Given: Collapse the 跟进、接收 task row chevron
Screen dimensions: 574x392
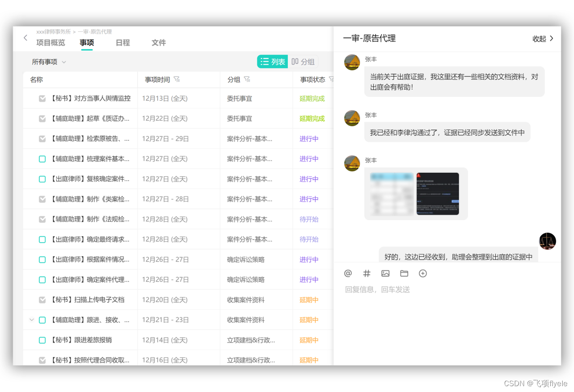Looking at the screenshot, I should coord(31,320).
